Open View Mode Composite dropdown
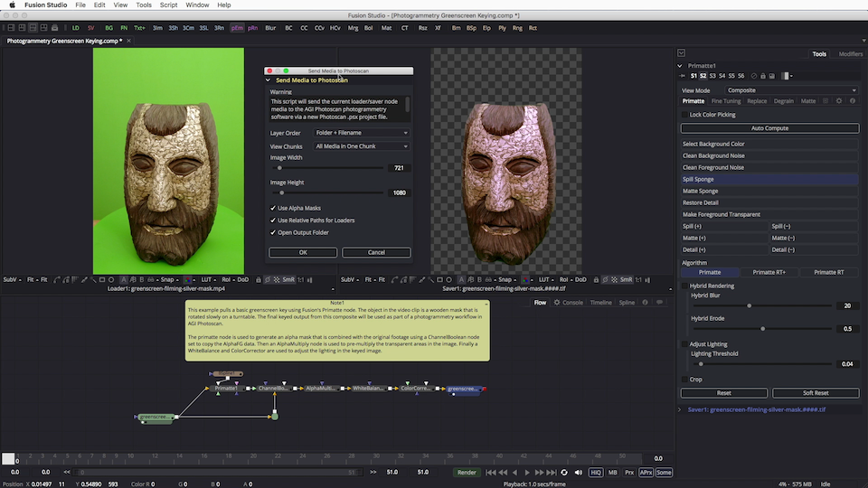Viewport: 868px width, 488px height. (x=792, y=90)
